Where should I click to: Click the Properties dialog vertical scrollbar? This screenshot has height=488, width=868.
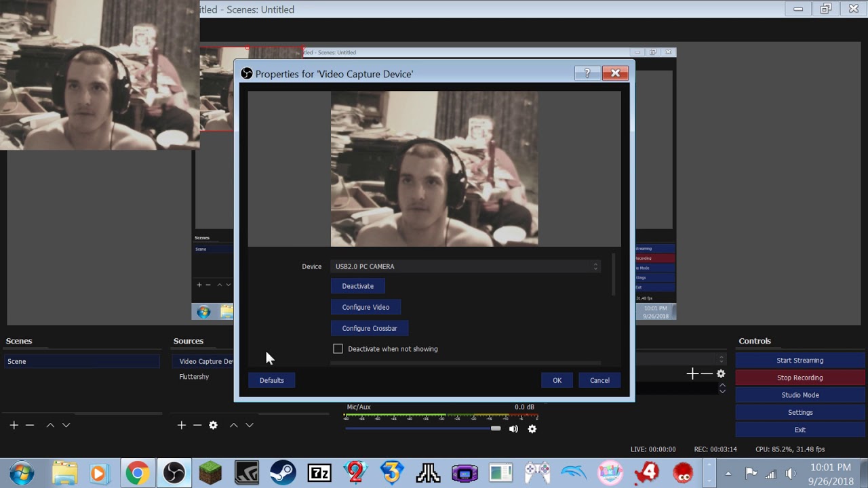tap(614, 275)
